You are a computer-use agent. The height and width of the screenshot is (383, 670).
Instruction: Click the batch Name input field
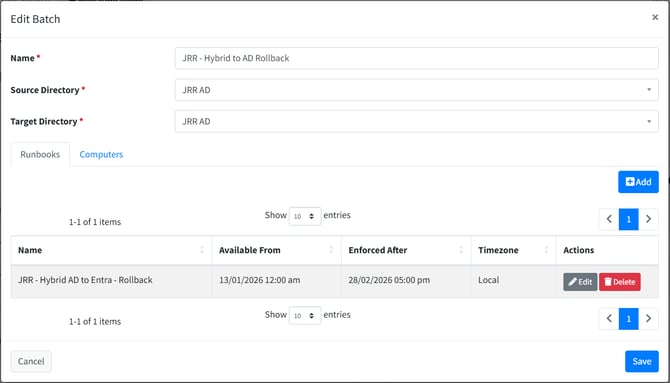[x=417, y=58]
